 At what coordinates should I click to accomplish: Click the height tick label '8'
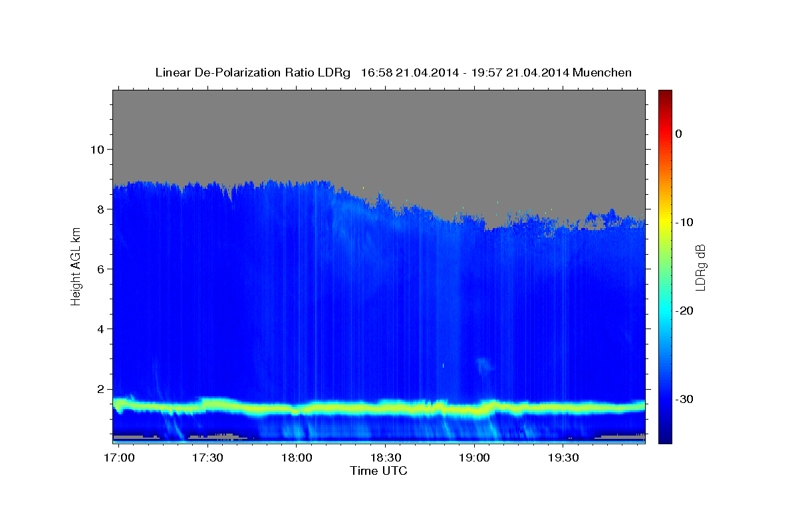(100, 209)
